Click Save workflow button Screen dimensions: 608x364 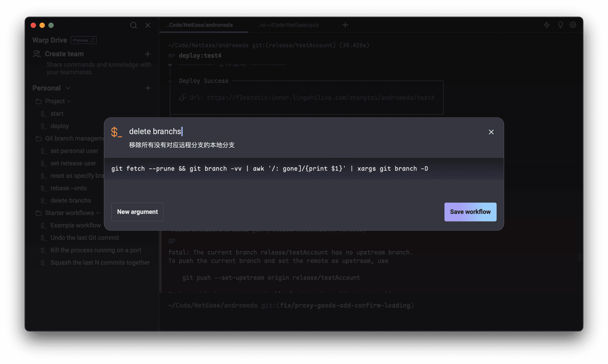470,212
